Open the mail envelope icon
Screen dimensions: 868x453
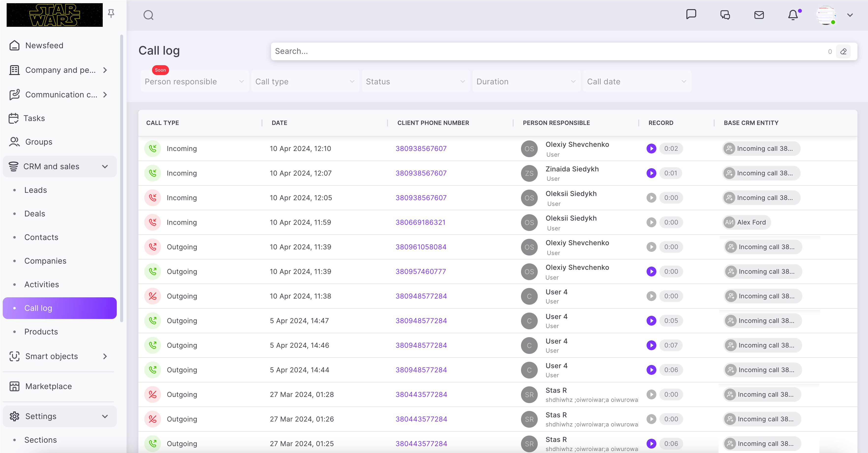pos(759,15)
